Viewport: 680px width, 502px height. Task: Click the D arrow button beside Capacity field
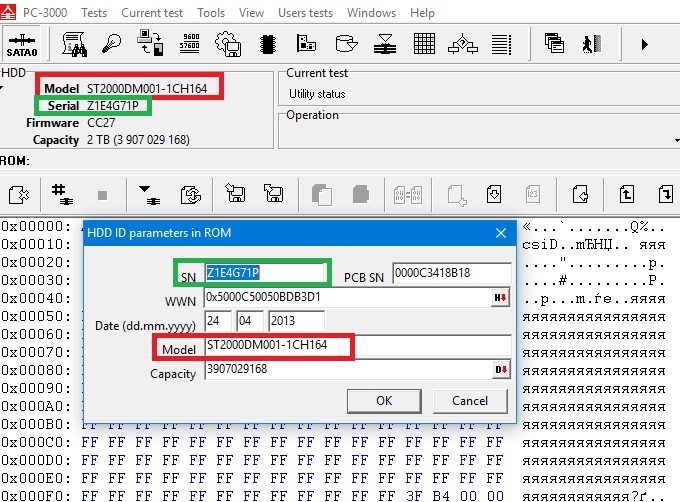point(500,369)
